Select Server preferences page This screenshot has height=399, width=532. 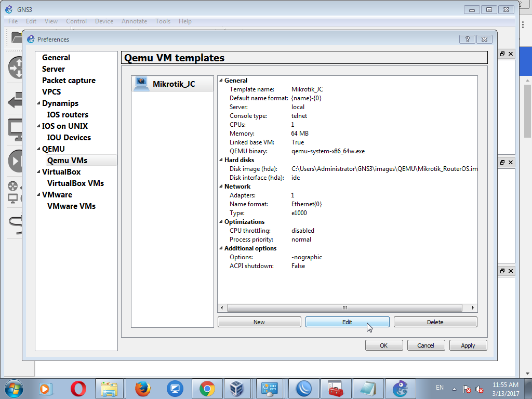pos(54,69)
